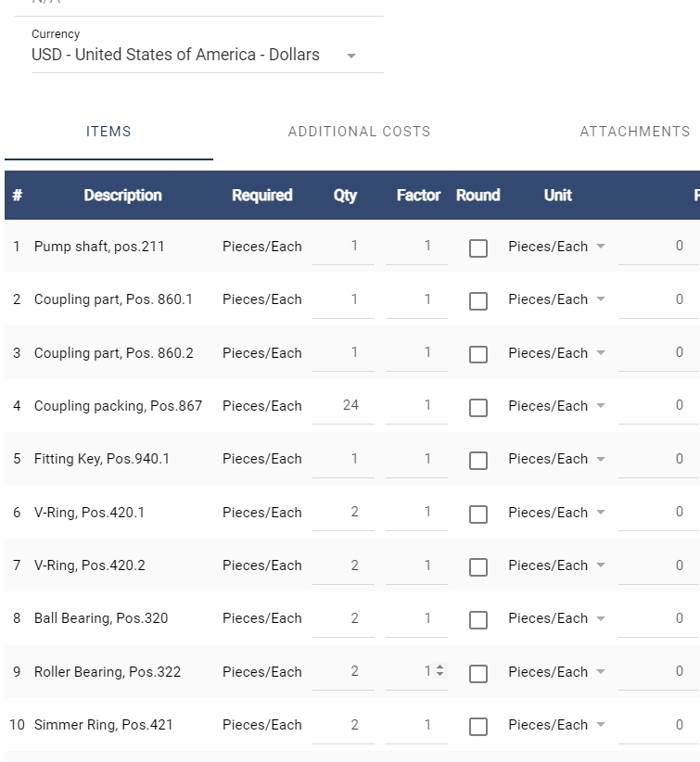Screen dimensions: 700x762
Task: Click price field for V-Ring, Pos.420.2
Action: pos(658,565)
